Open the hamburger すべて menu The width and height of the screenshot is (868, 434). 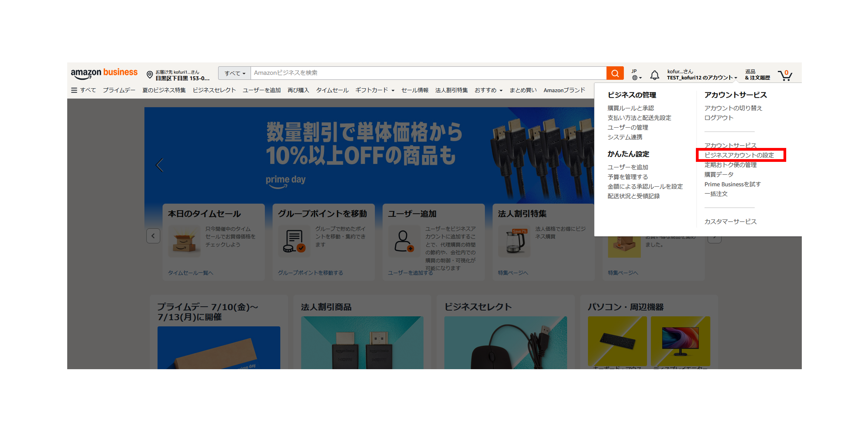click(83, 90)
